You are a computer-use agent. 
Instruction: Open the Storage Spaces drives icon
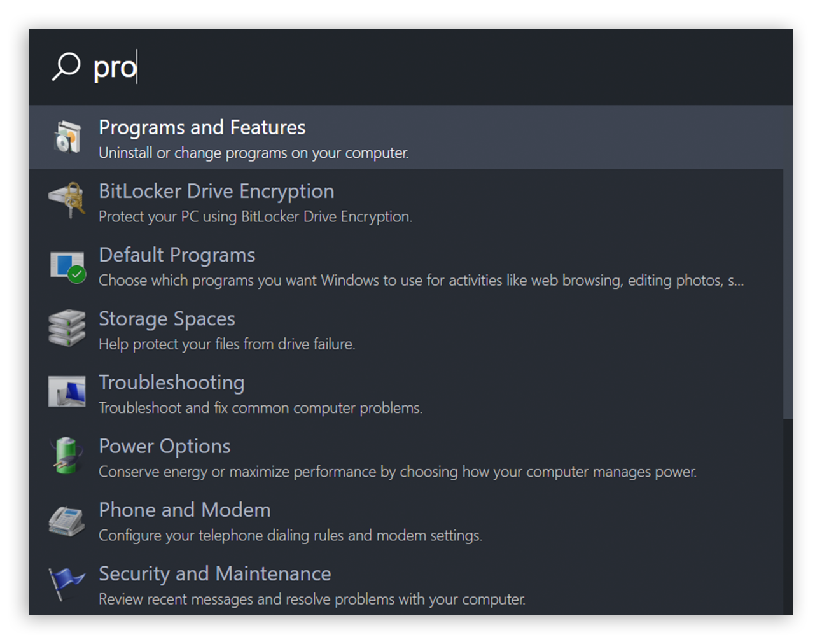pyautogui.click(x=67, y=328)
